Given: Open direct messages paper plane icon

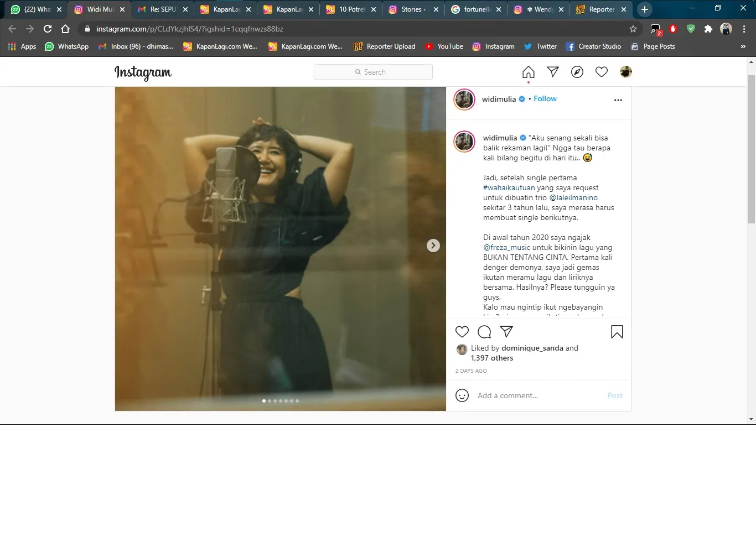Looking at the screenshot, I should (x=553, y=72).
